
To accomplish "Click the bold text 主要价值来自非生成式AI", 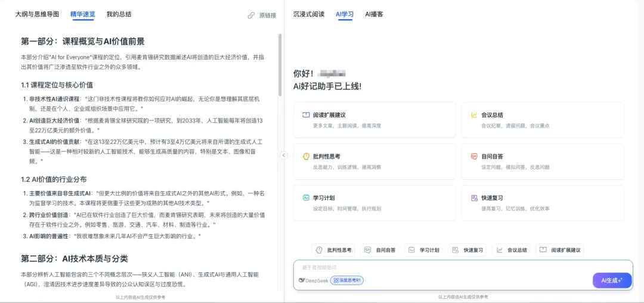I will (x=59, y=193).
